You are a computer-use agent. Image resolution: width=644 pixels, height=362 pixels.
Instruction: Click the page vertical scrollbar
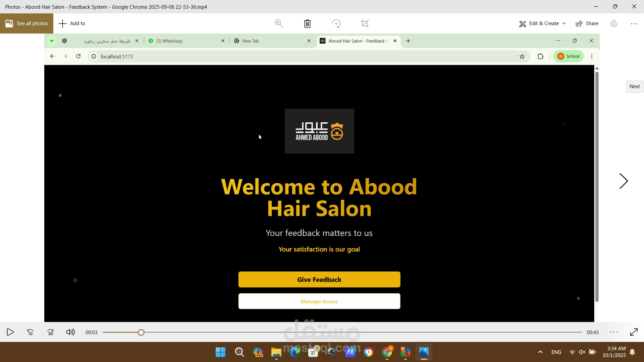pos(597,186)
